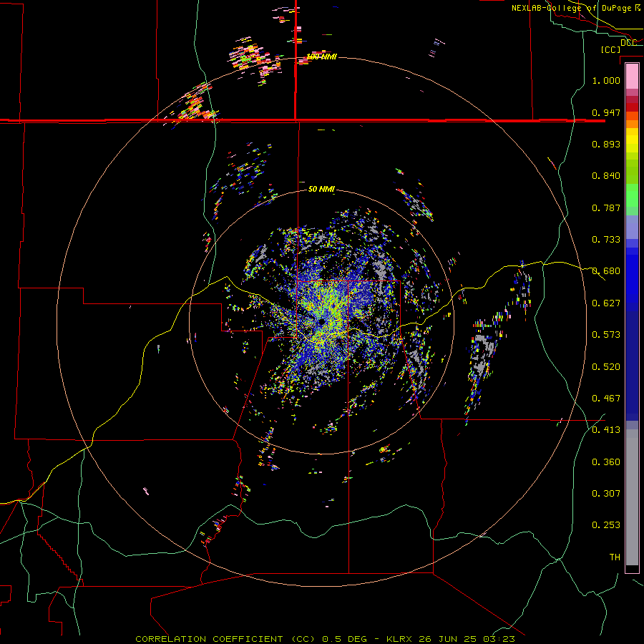Click the 0.307 legend value
Image resolution: width=644 pixels, height=644 pixels.
point(606,494)
